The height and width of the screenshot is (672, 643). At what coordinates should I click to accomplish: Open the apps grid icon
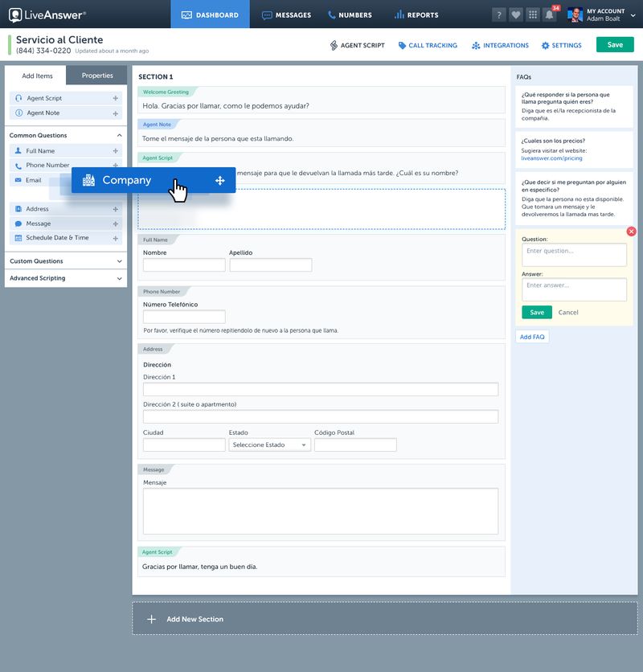pos(533,14)
